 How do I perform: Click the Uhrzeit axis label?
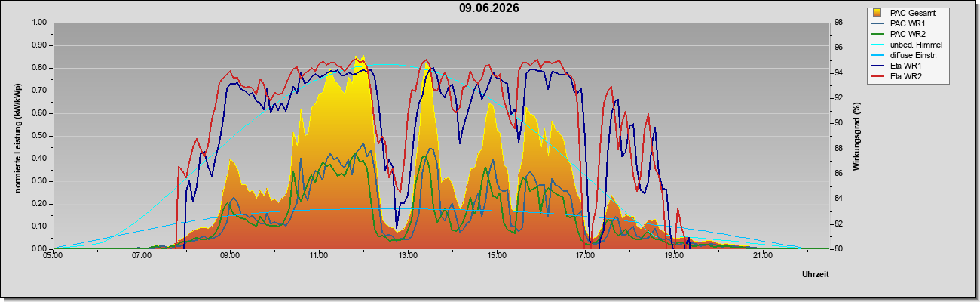tap(815, 274)
